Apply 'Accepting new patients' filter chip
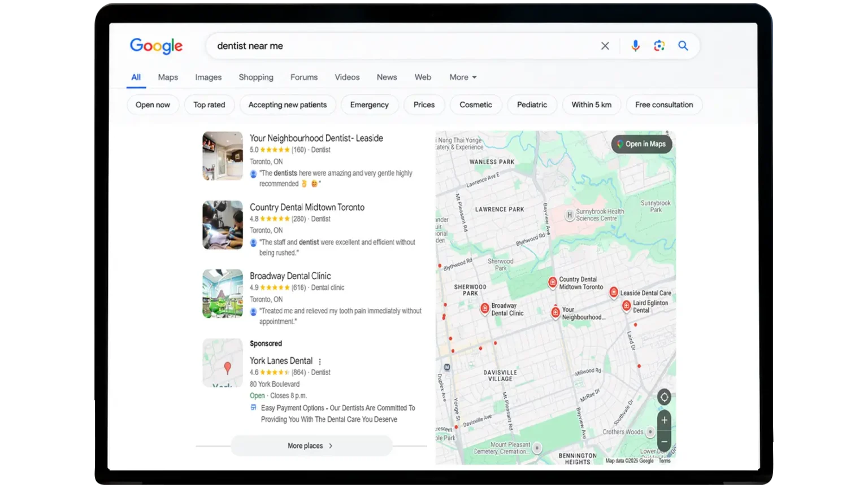 pos(288,104)
